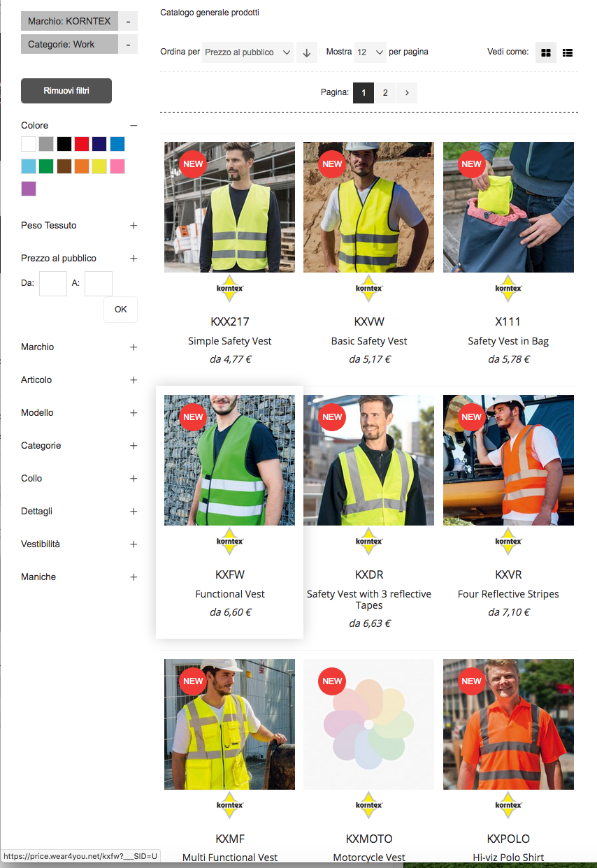The height and width of the screenshot is (868, 597).
Task: Remove the Categorie: Work filter
Action: (128, 45)
